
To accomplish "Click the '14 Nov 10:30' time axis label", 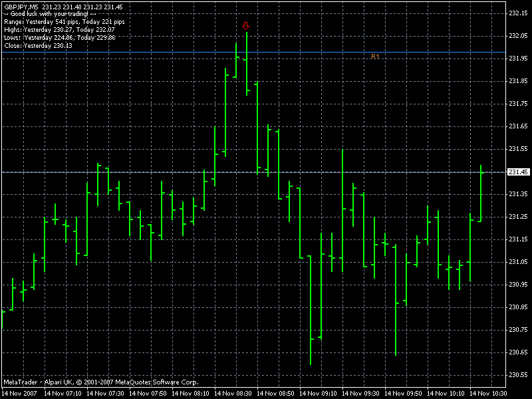I will (x=488, y=394).
